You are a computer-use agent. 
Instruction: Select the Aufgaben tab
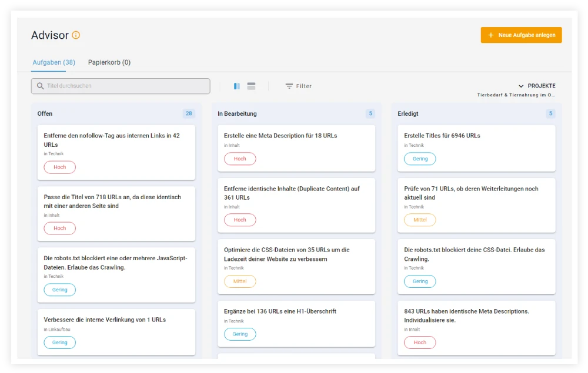point(54,62)
